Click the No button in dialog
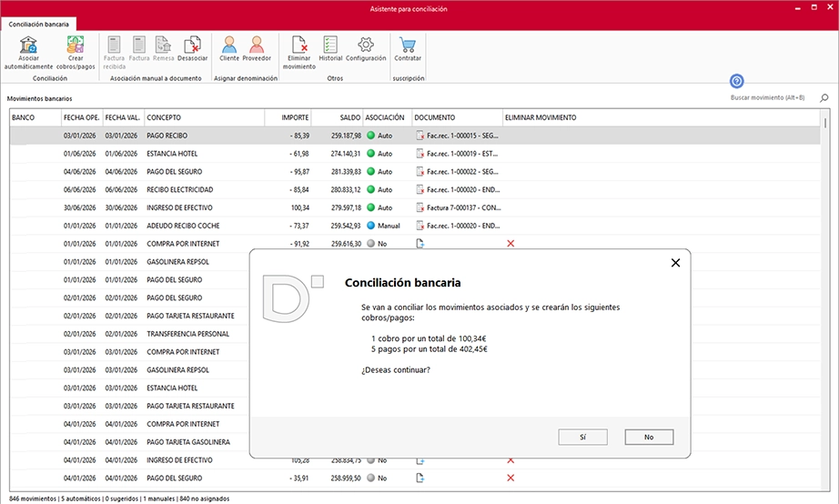The image size is (839, 504). [649, 437]
